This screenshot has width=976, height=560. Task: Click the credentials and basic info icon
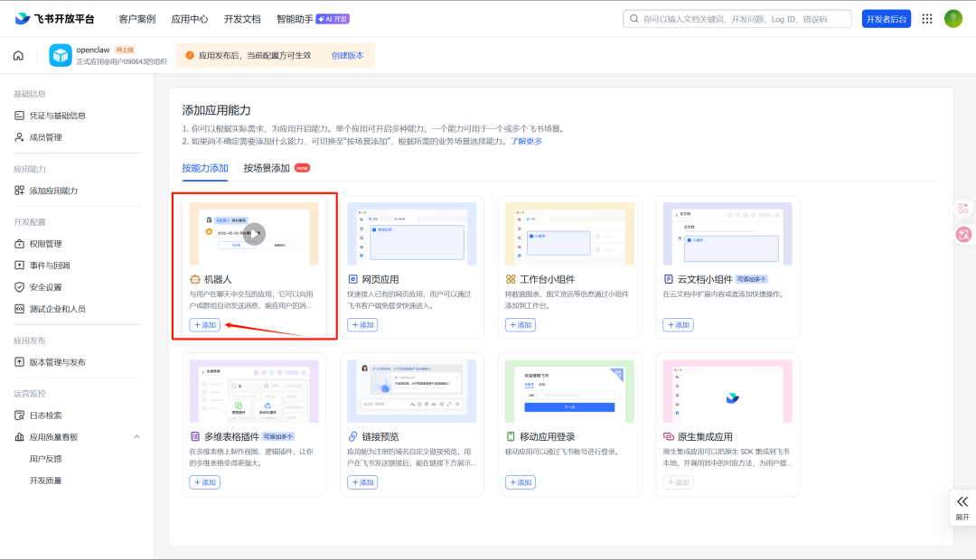coord(19,116)
